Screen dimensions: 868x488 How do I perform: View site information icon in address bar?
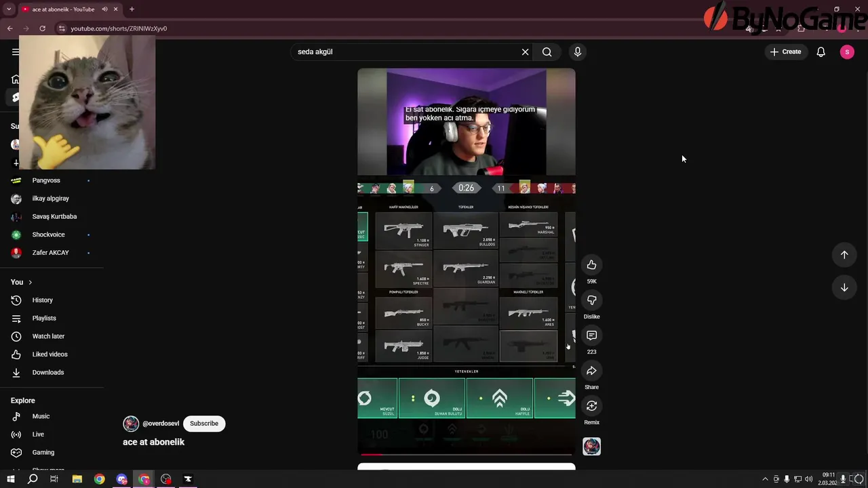pyautogui.click(x=62, y=28)
